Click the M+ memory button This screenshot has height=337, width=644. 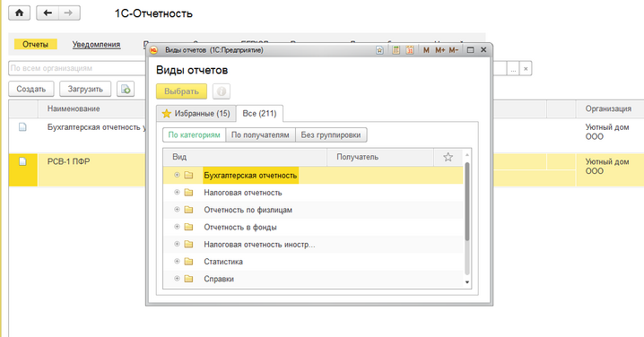pyautogui.click(x=439, y=50)
